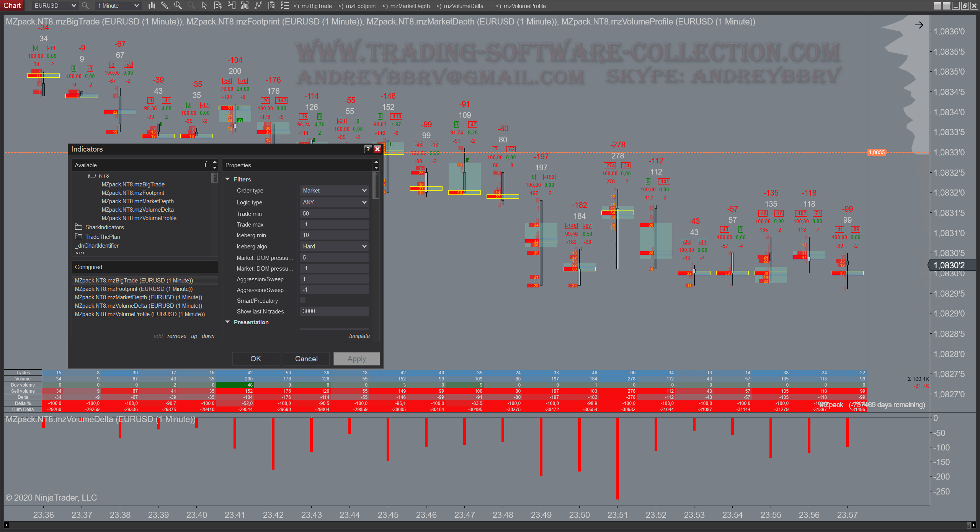Select configured mzFootprint (EURUSD) indicator

tap(134, 289)
